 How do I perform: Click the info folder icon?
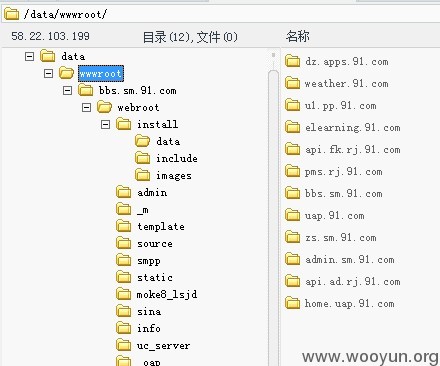(x=124, y=328)
